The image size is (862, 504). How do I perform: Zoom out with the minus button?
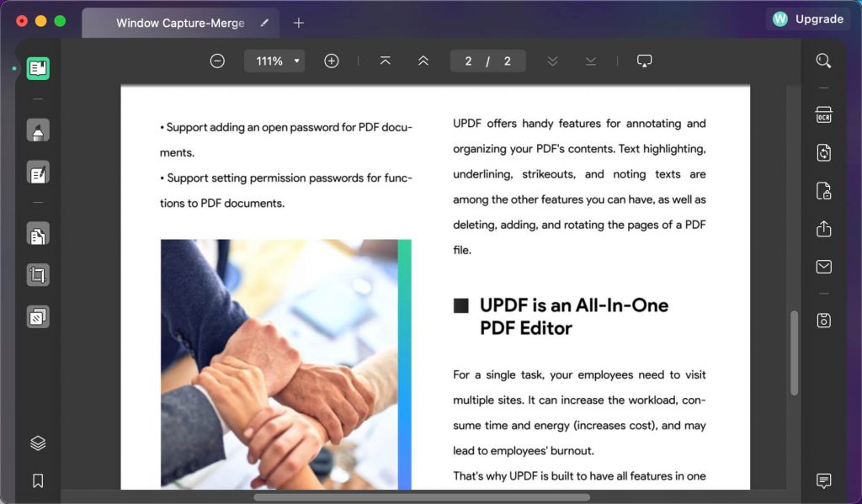(x=217, y=61)
